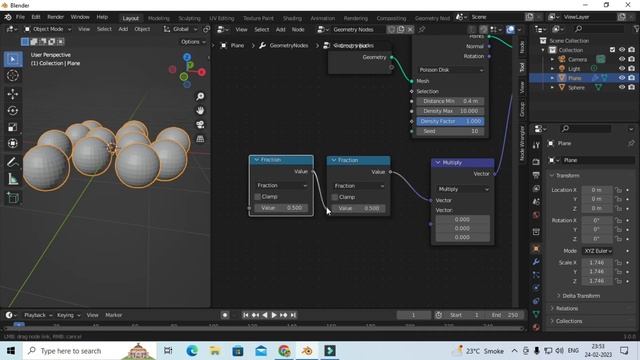Jump to the animation end frame
The image size is (640, 360).
click(x=293, y=315)
